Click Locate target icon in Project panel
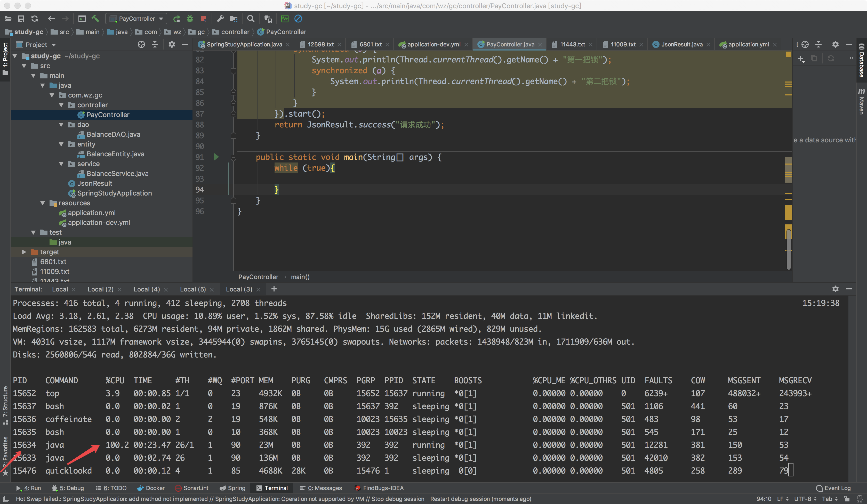 [141, 44]
